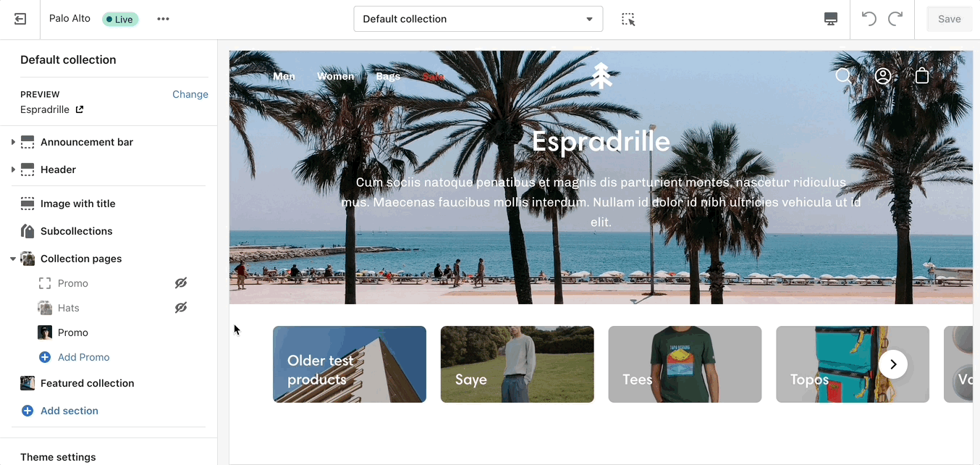Open the Default collection template dropdown

(x=478, y=19)
